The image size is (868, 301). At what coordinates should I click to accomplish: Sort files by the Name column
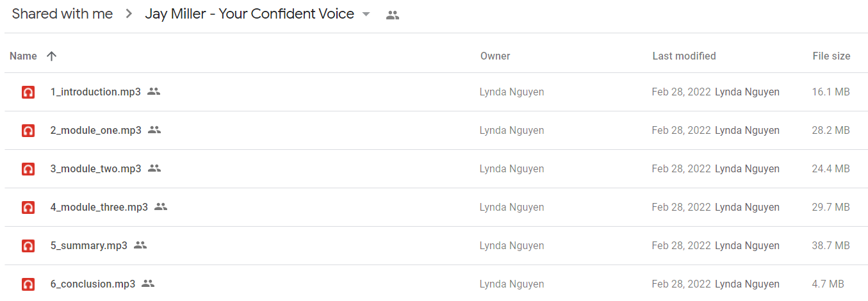pos(23,56)
